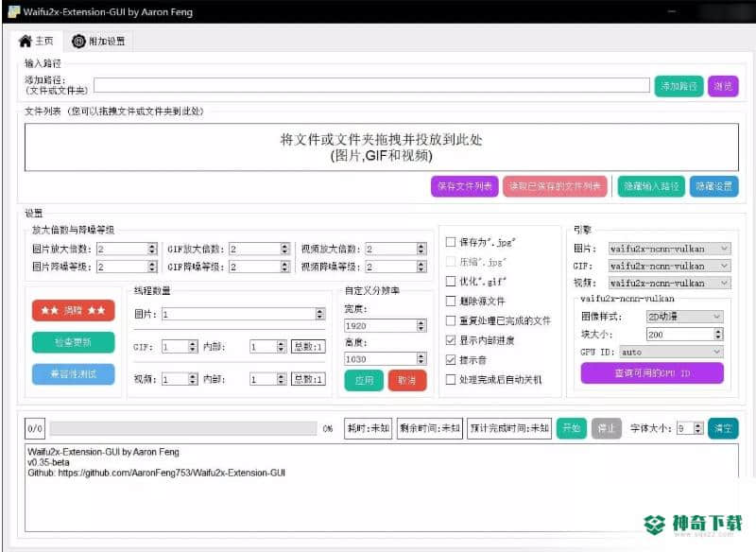Click GIF 总数:1 label
The image size is (756, 552).
(x=308, y=347)
